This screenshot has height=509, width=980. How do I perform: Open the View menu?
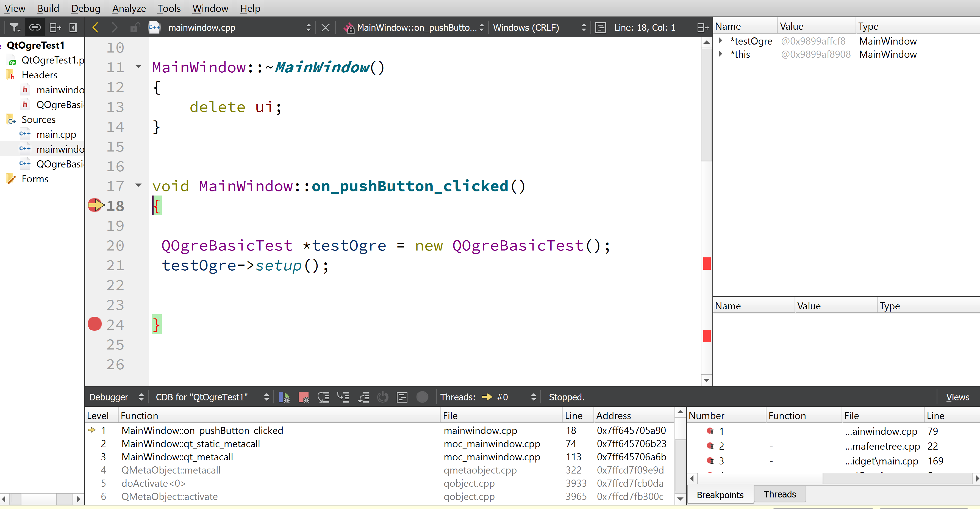[x=15, y=8]
